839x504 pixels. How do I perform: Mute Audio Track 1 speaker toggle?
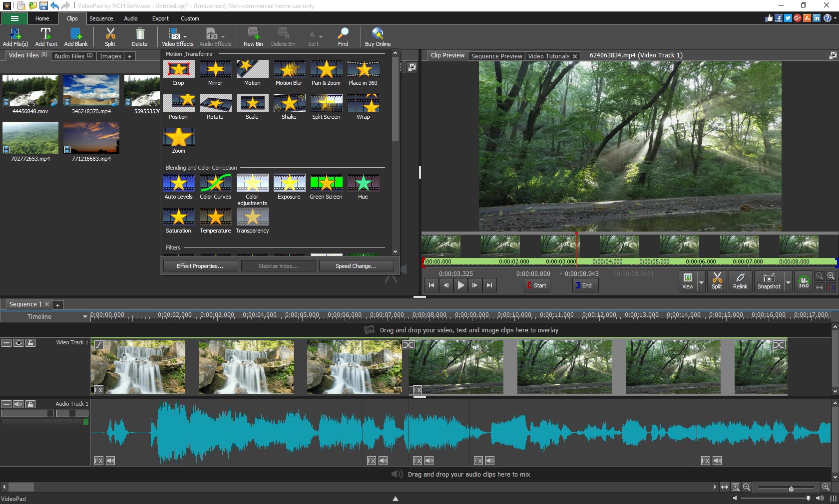[18, 404]
